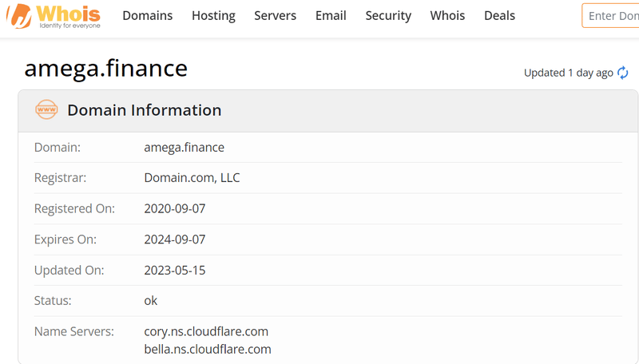Focus the Enter Domain search field
The image size is (639, 364).
point(610,15)
